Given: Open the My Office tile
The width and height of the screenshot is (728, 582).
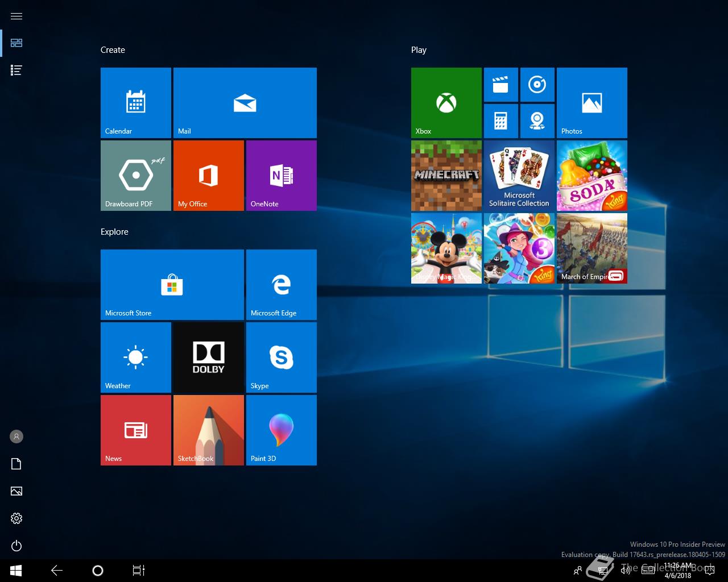Looking at the screenshot, I should (x=209, y=176).
